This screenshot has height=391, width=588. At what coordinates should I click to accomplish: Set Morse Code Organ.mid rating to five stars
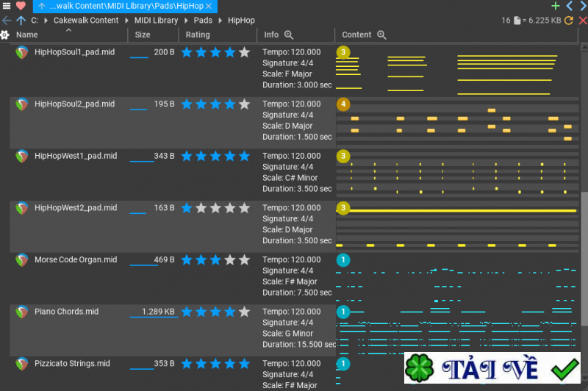tap(244, 259)
